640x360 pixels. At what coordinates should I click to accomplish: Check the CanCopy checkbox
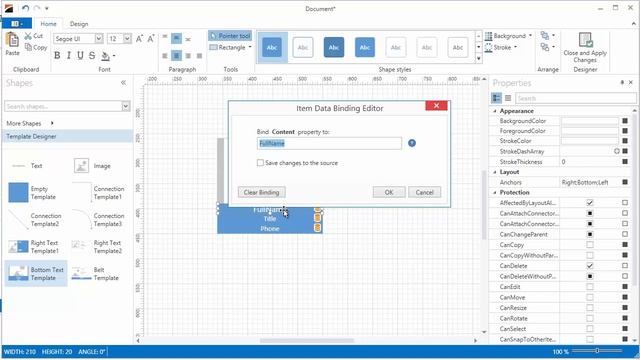(590, 245)
